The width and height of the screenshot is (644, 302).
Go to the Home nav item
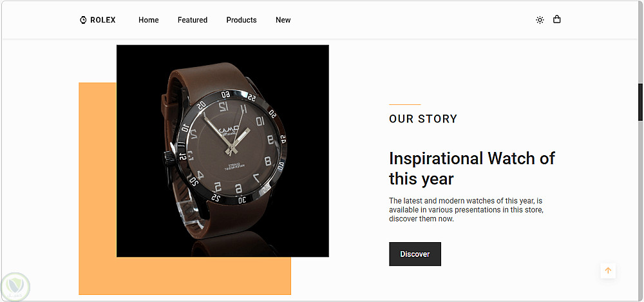click(x=148, y=20)
